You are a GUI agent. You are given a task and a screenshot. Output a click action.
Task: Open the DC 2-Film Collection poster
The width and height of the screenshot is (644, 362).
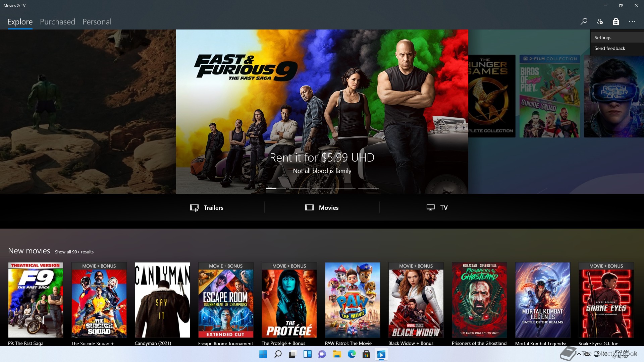549,96
